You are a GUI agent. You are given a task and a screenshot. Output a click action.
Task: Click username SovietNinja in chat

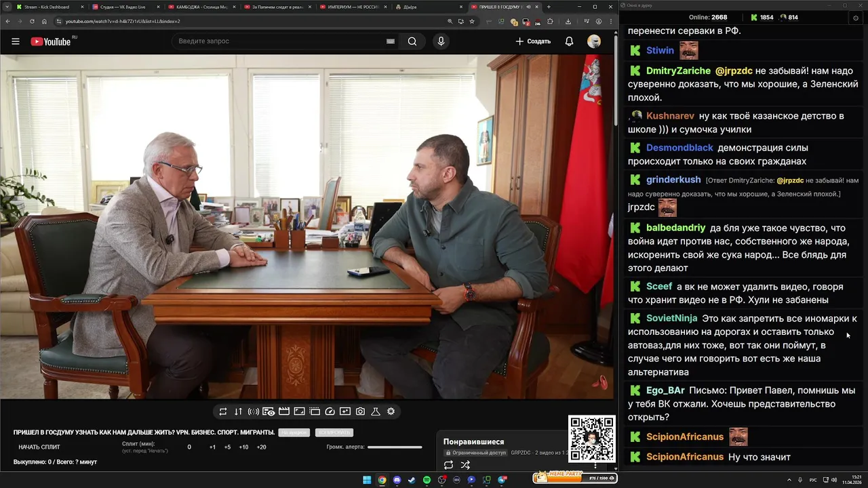click(671, 319)
